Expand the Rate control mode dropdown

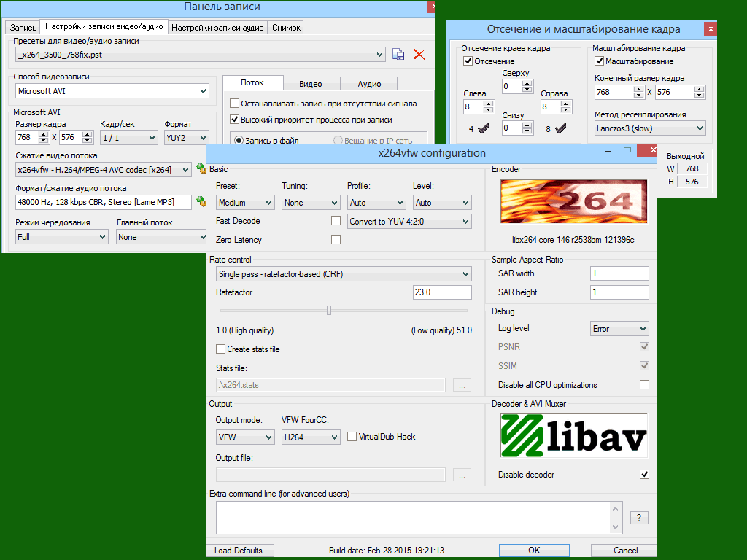tap(344, 274)
